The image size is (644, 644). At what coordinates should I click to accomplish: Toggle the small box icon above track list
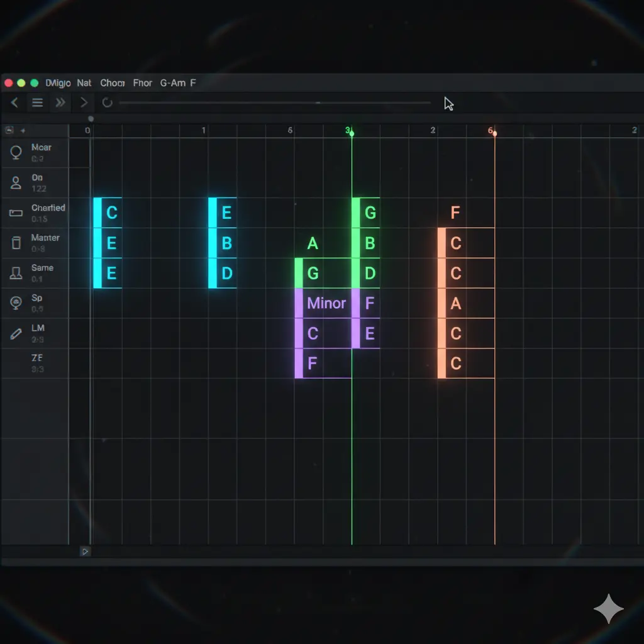(9, 130)
